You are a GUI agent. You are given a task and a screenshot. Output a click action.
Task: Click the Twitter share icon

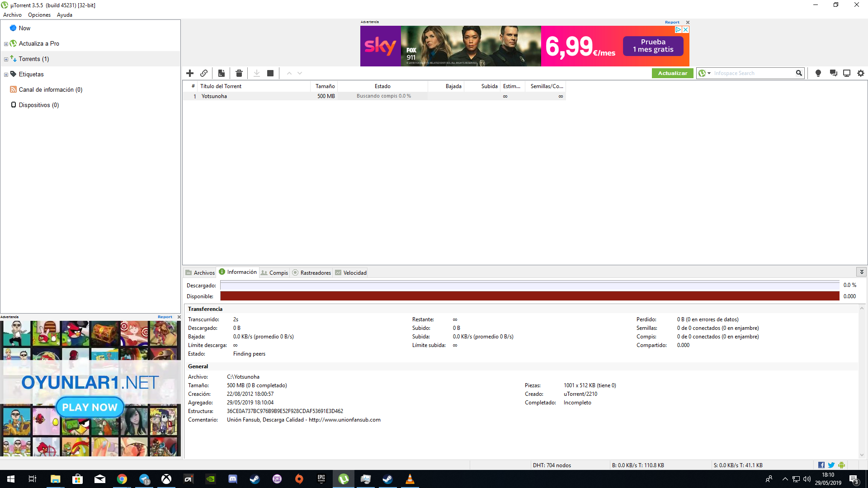pos(831,465)
